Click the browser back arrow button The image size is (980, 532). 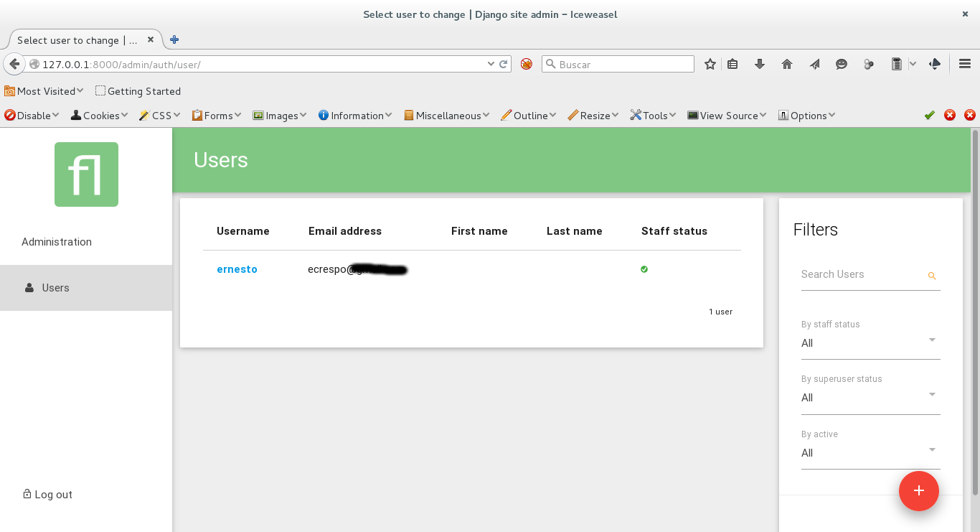tap(14, 64)
